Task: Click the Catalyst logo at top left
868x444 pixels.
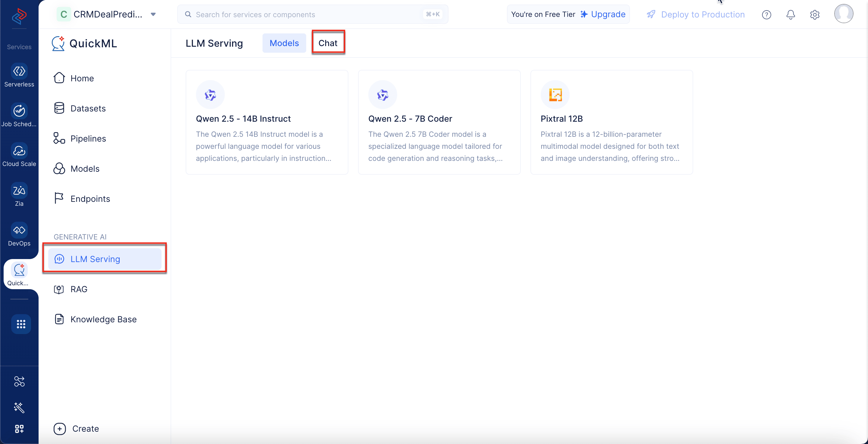Action: [x=19, y=16]
